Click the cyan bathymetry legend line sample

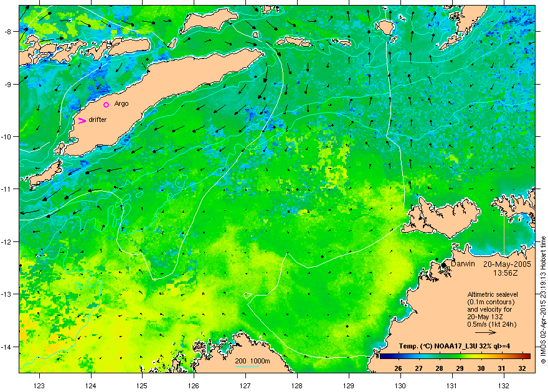click(247, 366)
